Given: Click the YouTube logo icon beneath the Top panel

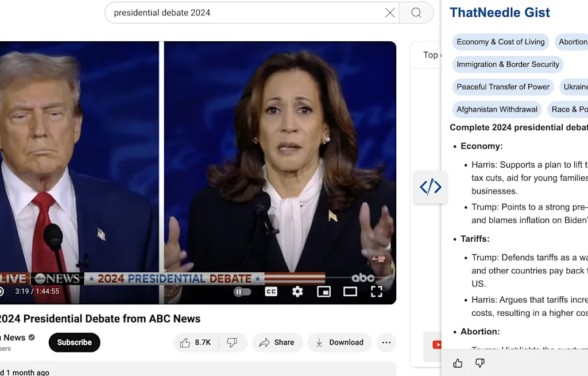Looking at the screenshot, I should (x=437, y=344).
